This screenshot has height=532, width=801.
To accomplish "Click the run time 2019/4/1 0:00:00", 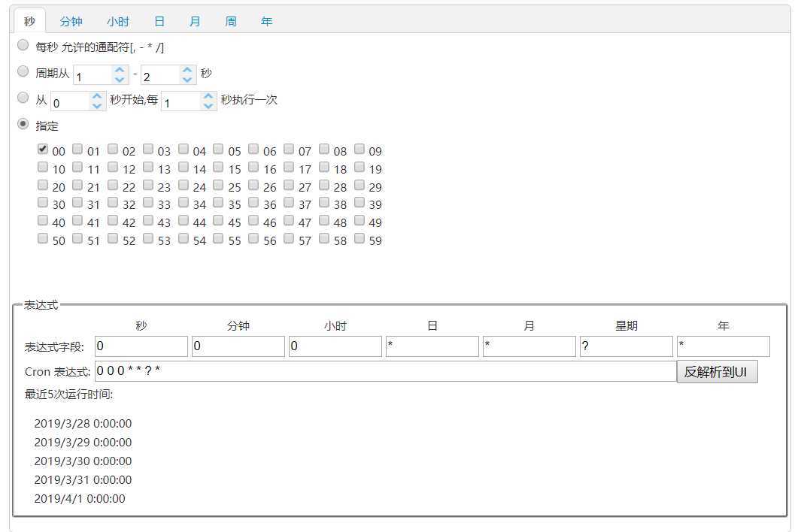I will click(x=80, y=499).
